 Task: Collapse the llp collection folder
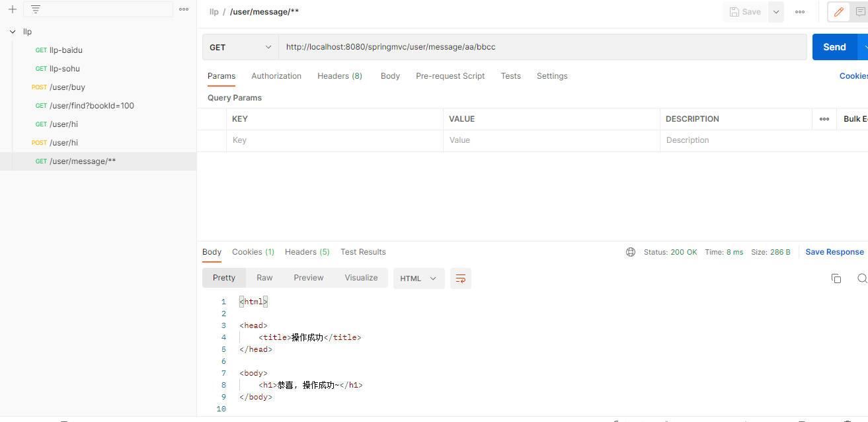coord(13,32)
